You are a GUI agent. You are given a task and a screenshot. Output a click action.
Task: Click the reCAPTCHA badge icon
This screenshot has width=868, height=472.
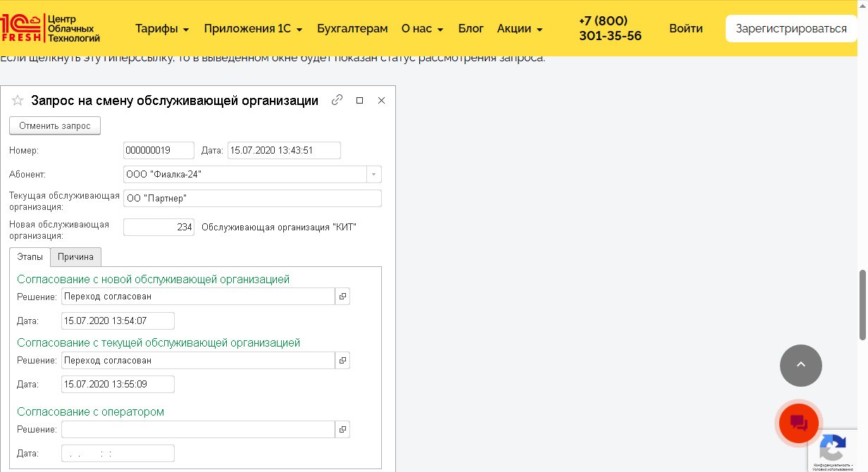(x=833, y=448)
